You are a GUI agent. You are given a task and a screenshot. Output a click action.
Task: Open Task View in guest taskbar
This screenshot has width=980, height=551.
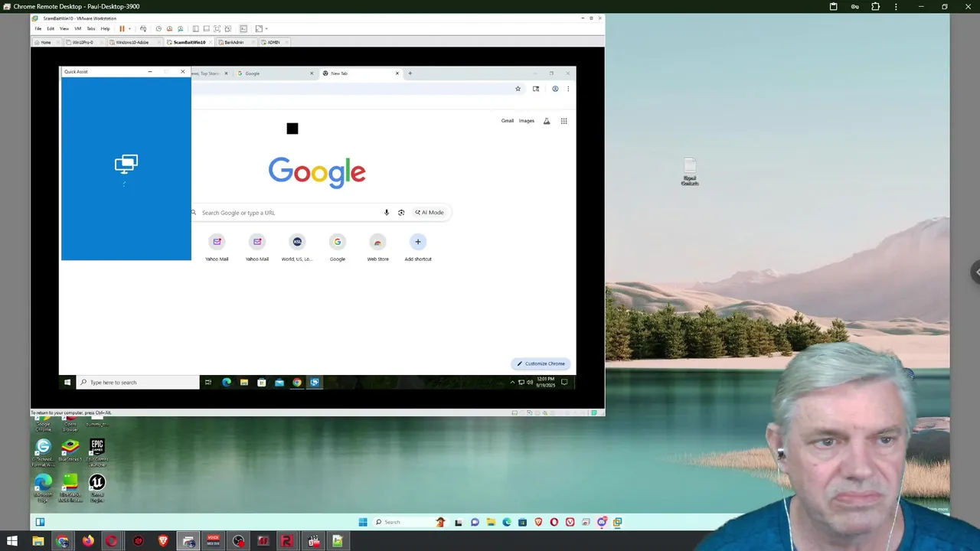point(208,383)
